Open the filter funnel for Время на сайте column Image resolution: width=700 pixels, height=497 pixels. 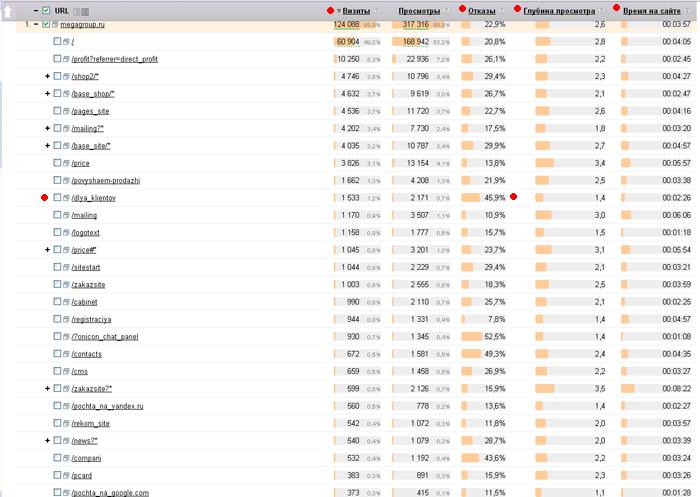point(688,11)
